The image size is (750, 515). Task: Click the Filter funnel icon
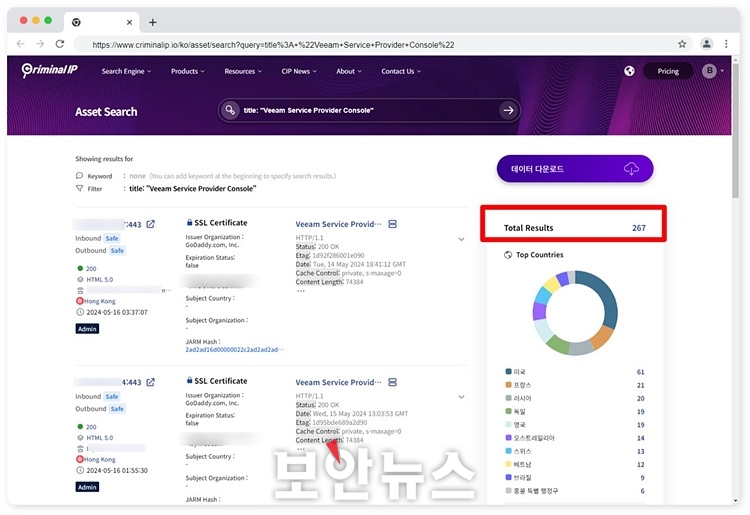click(79, 188)
